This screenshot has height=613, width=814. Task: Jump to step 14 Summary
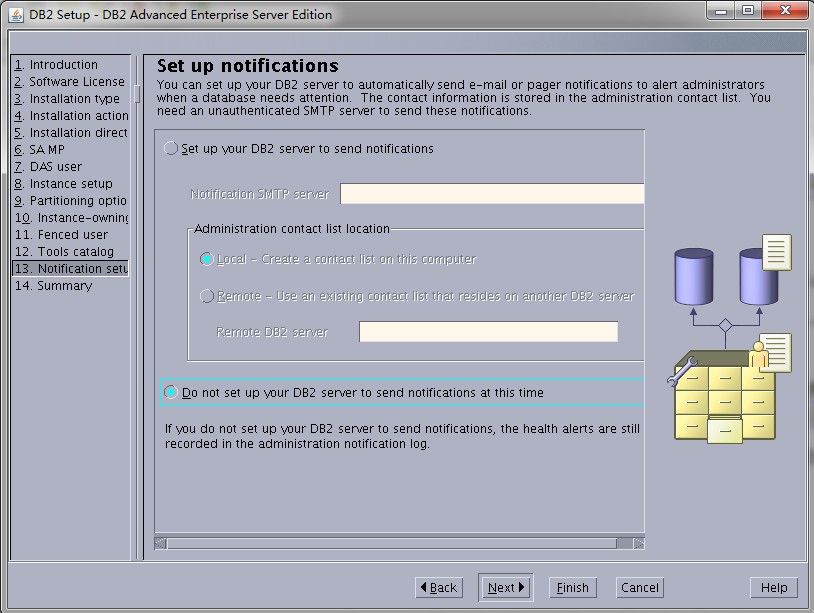coord(53,285)
